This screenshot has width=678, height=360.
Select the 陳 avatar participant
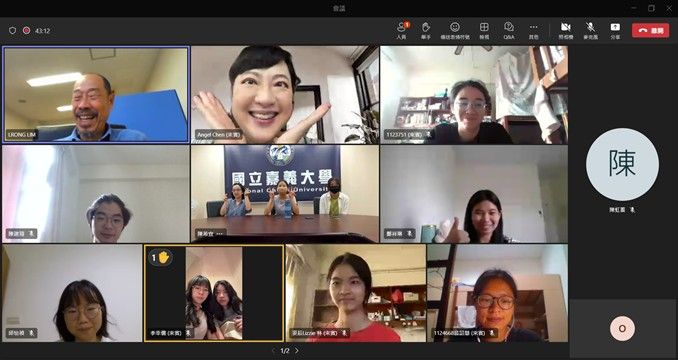622,165
